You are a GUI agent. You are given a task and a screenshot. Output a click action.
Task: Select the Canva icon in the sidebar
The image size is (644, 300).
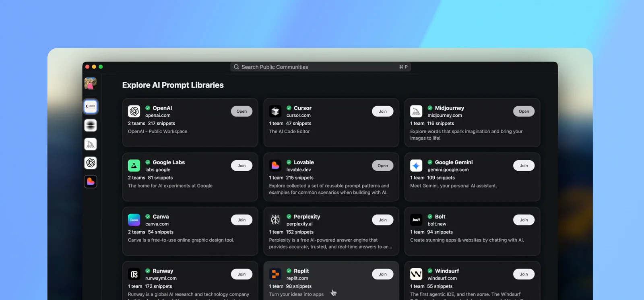91,107
